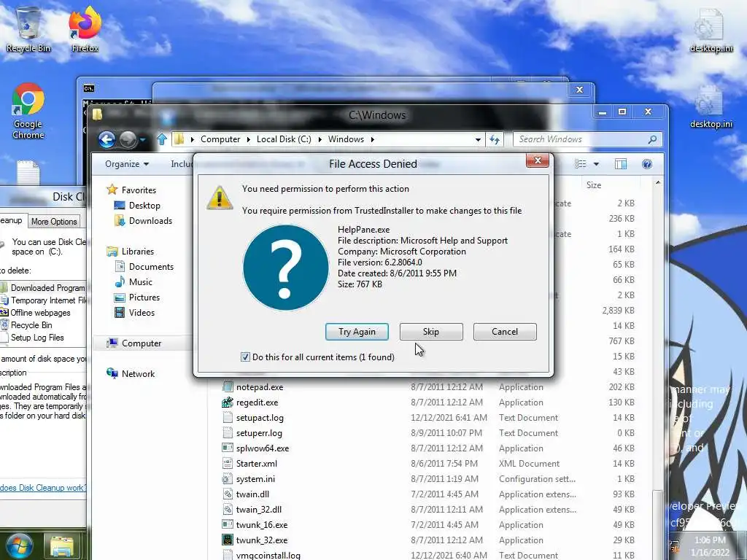747x560 pixels.
Task: Select twain_32.dll file
Action: 259,510
